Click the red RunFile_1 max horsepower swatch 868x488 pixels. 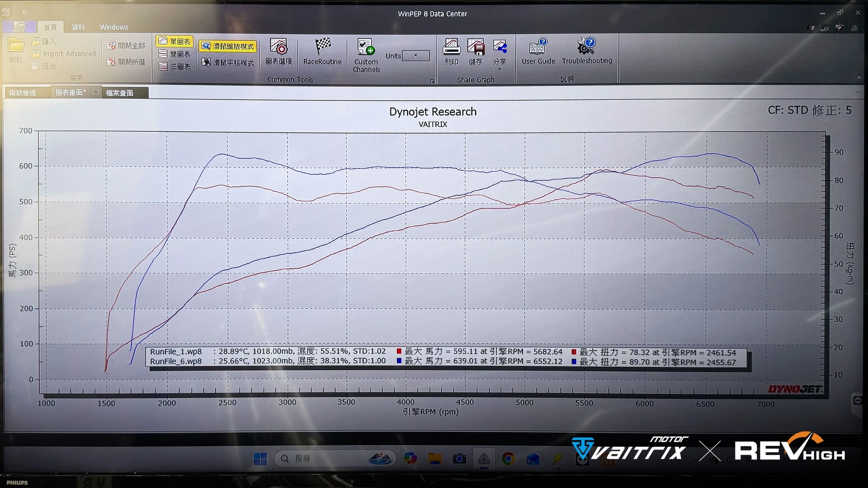(x=399, y=351)
